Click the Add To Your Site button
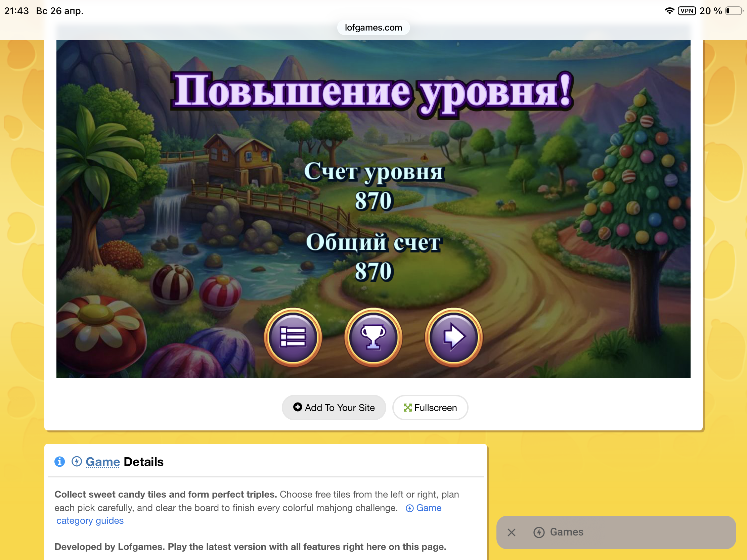This screenshot has height=560, width=747. click(x=334, y=408)
